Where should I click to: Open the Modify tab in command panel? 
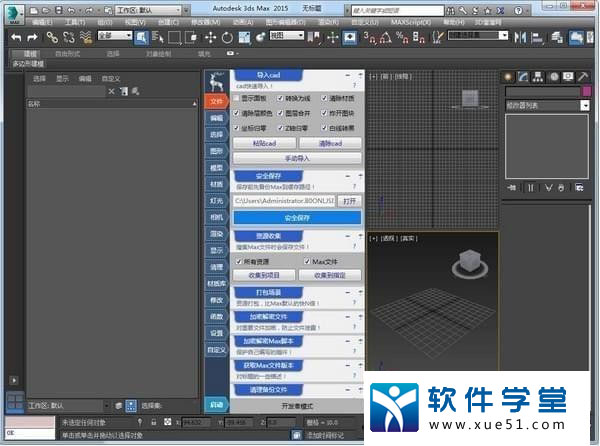click(x=523, y=77)
